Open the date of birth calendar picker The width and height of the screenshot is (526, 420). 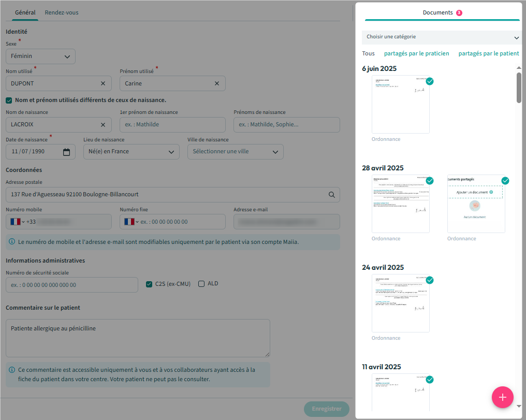pos(66,152)
